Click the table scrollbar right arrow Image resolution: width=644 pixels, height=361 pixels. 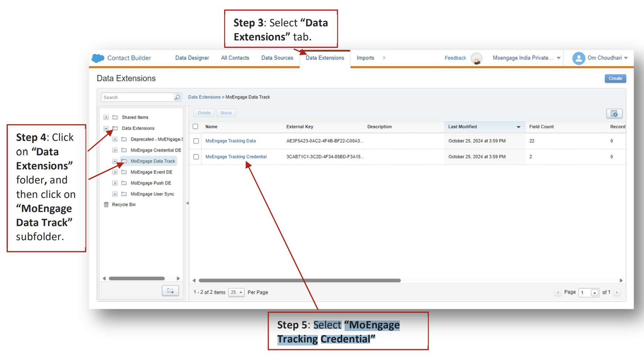coord(621,281)
